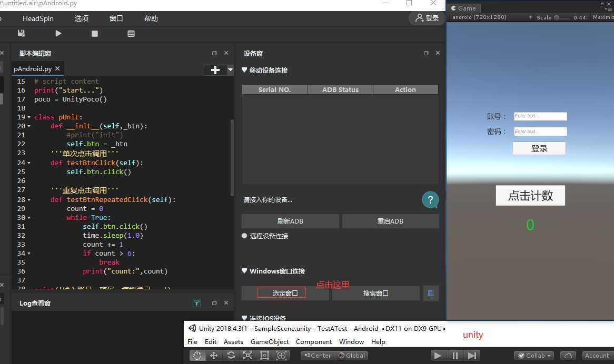Toggle the Log查看窗 filter icon
Screen dimensions: 614x364
tap(196, 303)
